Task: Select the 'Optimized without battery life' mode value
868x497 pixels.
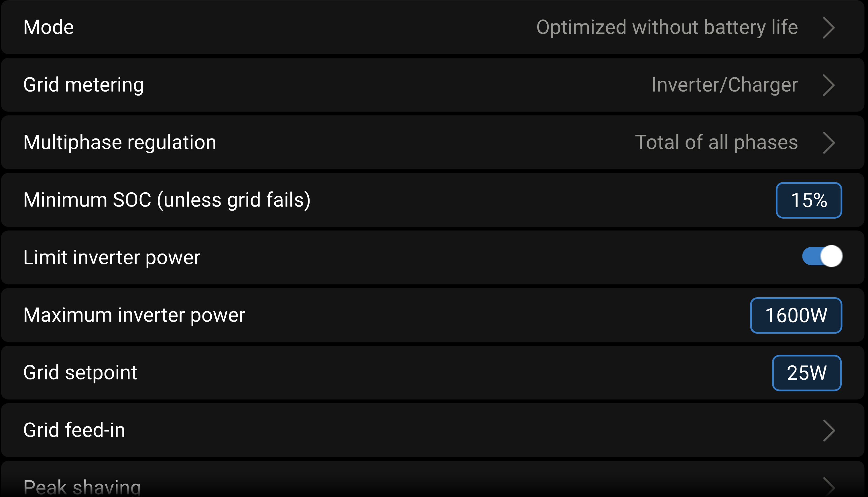Action: 666,27
